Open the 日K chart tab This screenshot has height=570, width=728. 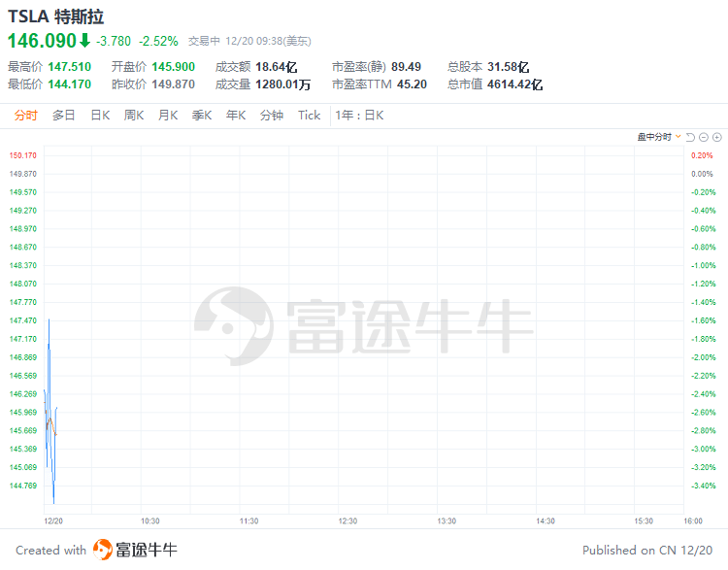click(100, 116)
